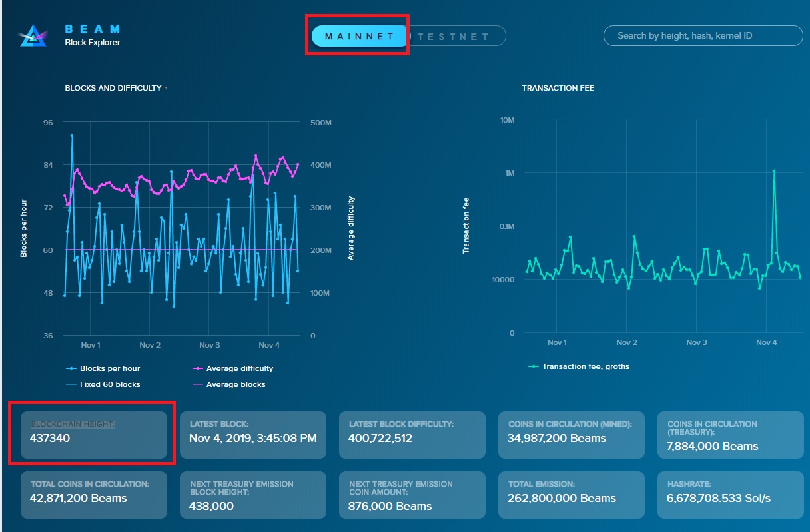Switch to the MAINNET network toggle

[x=360, y=36]
